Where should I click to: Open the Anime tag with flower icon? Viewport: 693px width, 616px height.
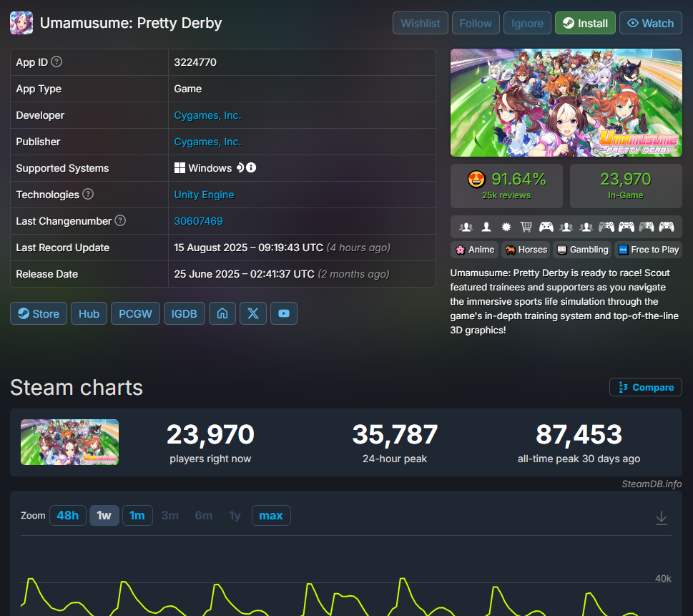point(475,250)
